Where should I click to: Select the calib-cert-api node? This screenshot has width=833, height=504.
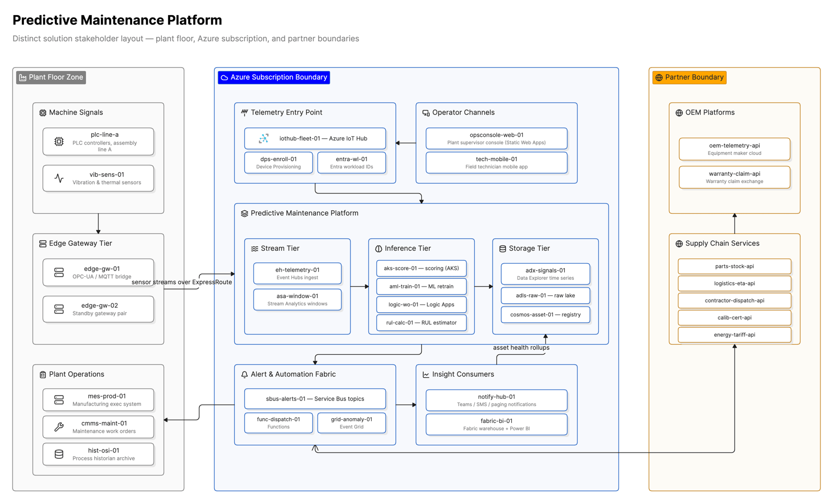(x=734, y=318)
